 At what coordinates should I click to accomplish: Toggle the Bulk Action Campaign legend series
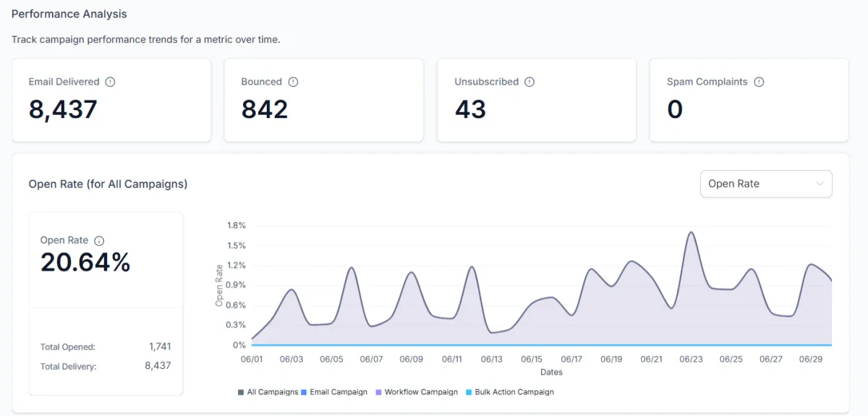(509, 392)
